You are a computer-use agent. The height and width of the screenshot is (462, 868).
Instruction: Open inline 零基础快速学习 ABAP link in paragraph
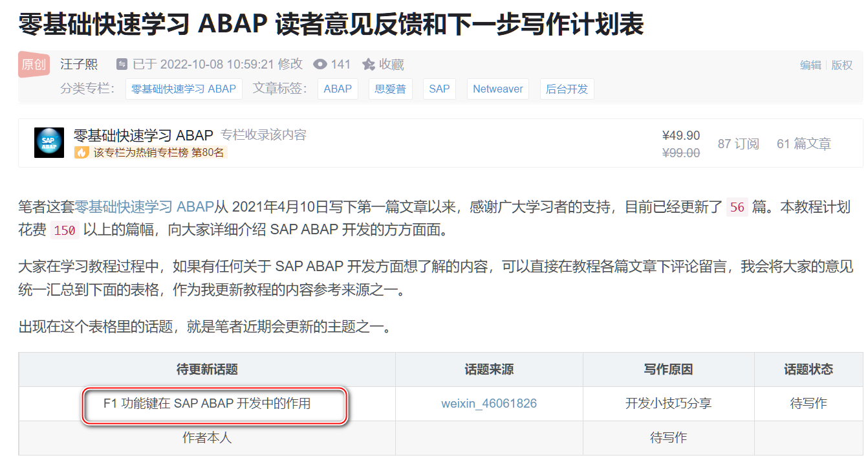coord(144,207)
